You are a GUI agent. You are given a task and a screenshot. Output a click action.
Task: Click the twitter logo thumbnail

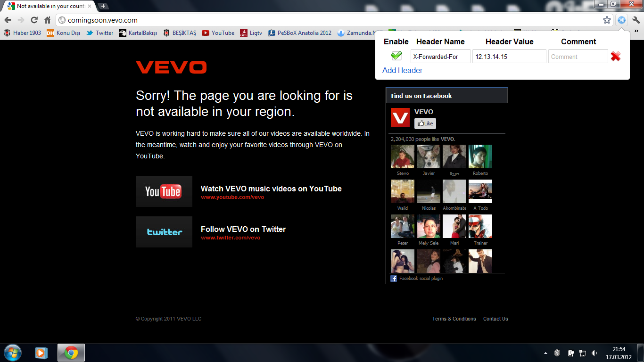(x=164, y=232)
